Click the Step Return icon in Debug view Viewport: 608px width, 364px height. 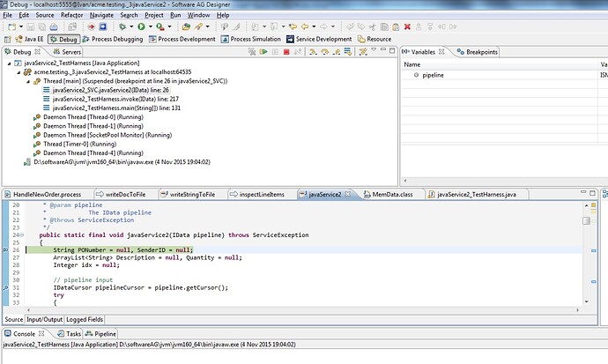pos(337,51)
